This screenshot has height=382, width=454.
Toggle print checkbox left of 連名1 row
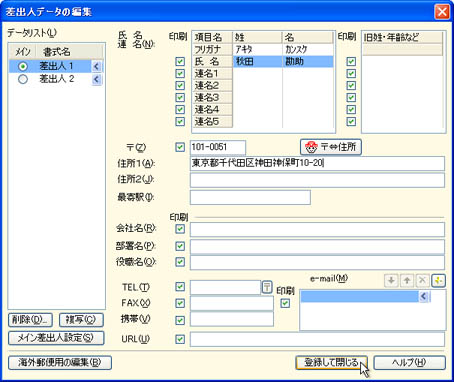[180, 73]
